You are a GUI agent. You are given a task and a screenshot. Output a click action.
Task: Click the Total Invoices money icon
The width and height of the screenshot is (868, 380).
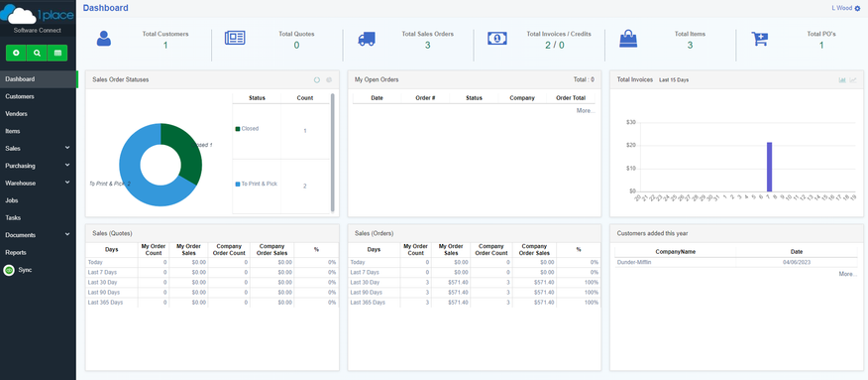tap(497, 39)
